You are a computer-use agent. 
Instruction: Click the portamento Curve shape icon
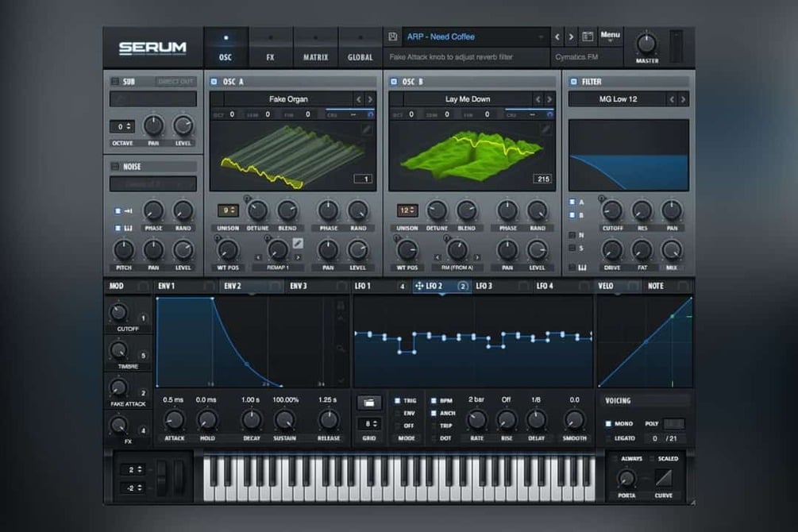point(663,478)
